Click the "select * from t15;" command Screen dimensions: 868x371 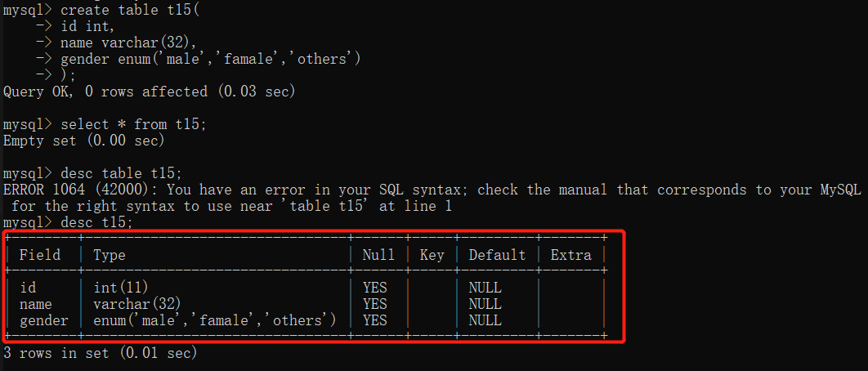coord(133,124)
